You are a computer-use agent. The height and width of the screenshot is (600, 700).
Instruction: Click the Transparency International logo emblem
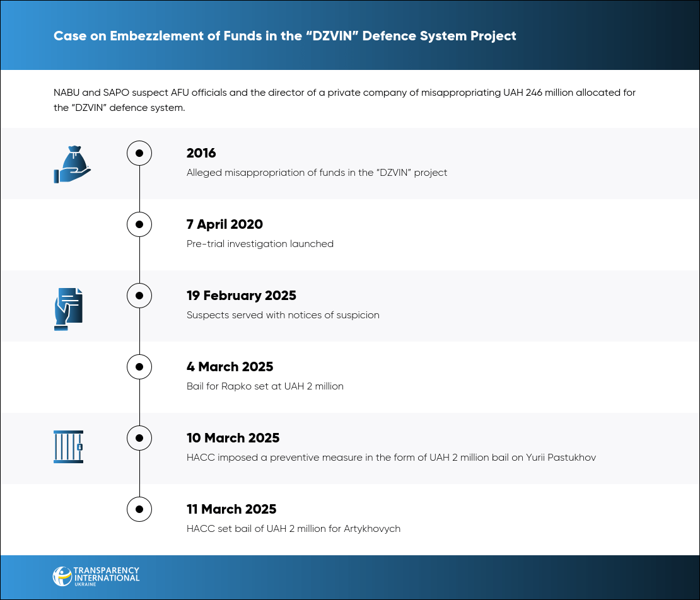[x=62, y=576]
